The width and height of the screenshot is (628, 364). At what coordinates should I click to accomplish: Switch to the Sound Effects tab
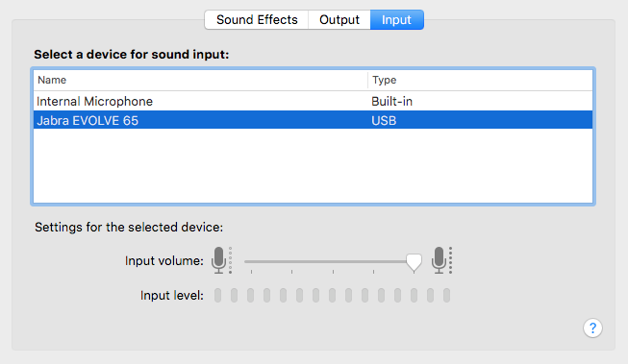click(257, 19)
